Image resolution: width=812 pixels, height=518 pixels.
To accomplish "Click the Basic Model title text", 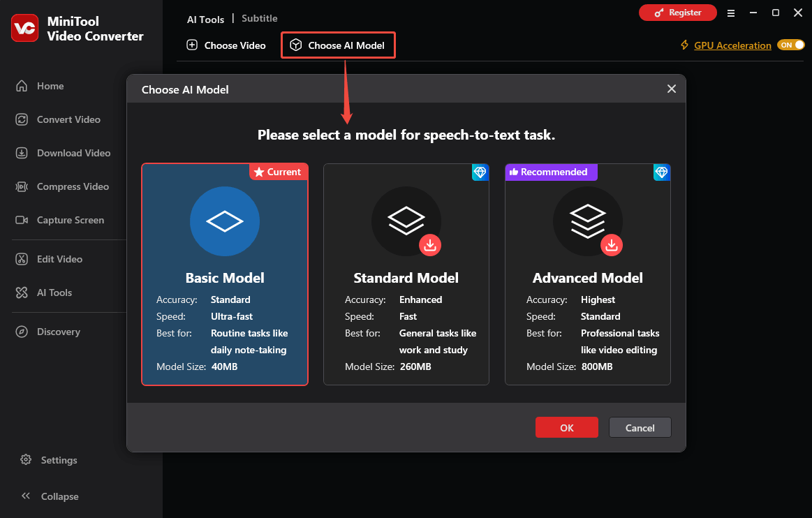I will tap(225, 278).
